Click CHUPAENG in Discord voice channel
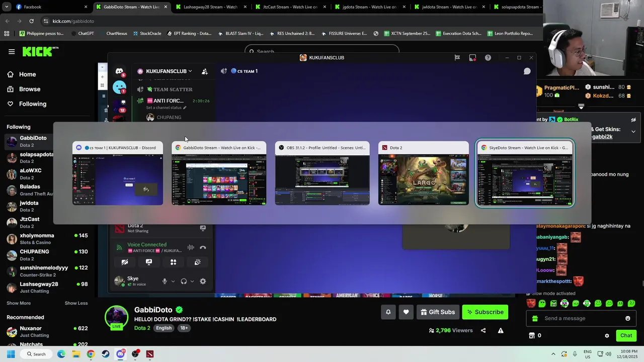 (x=169, y=118)
